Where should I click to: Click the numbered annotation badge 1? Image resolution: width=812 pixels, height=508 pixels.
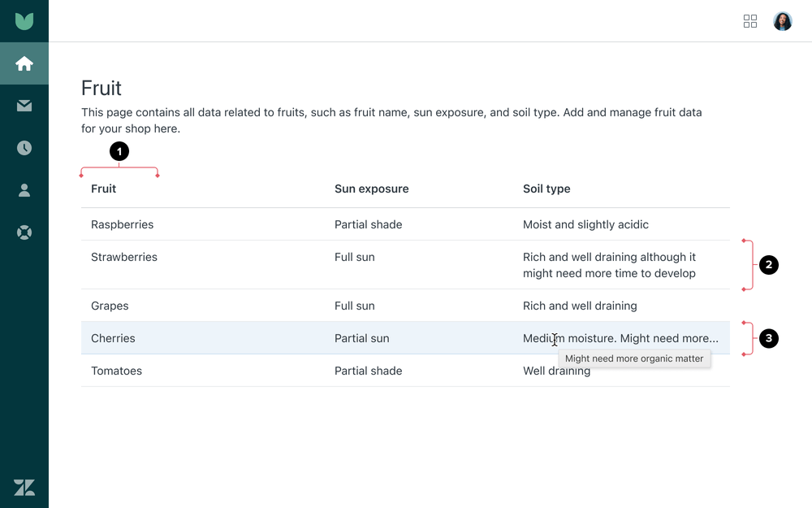pos(119,151)
